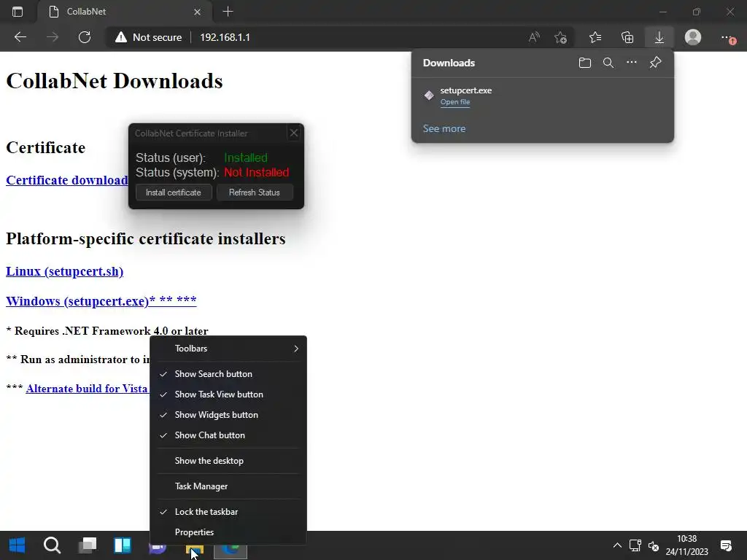Image resolution: width=747 pixels, height=560 pixels.
Task: Open Task View on taskbar
Action: point(88,545)
